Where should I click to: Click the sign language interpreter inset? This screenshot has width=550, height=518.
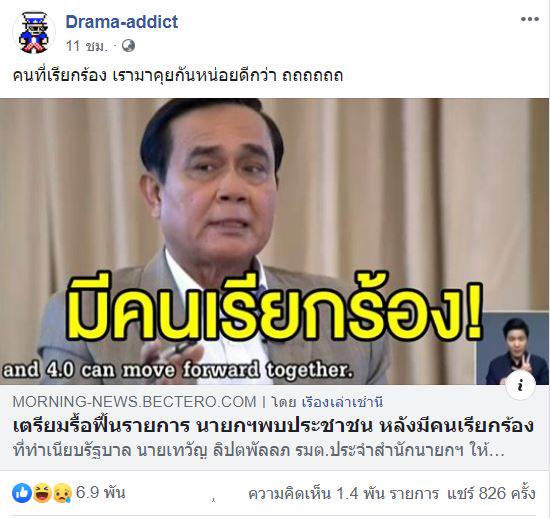[x=512, y=348]
